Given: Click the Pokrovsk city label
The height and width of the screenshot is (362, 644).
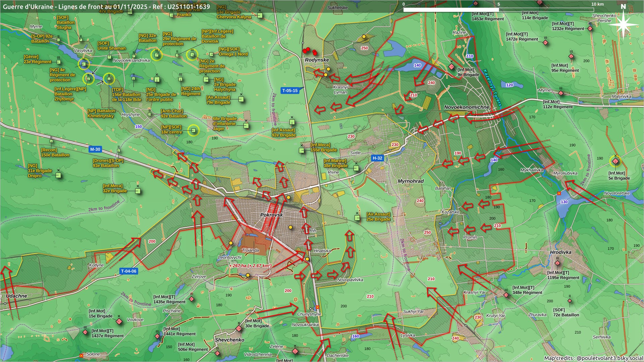Looking at the screenshot, I should (271, 215).
